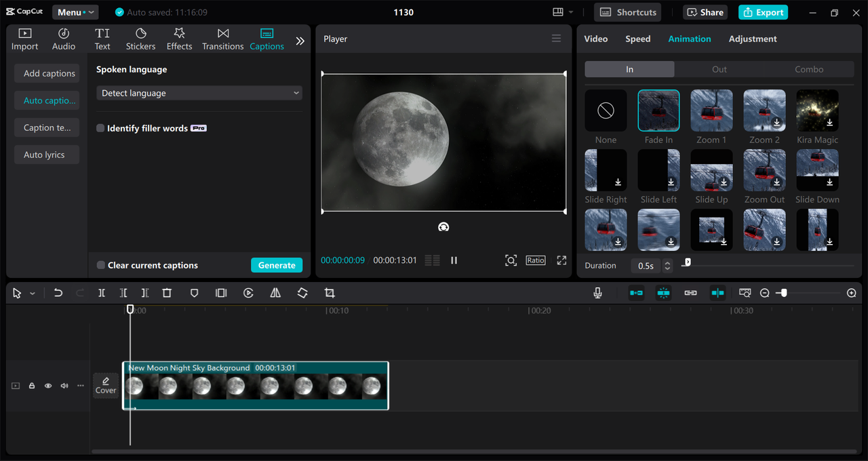The image size is (868, 461).
Task: Open the track's three-dots more options
Action: (81, 386)
